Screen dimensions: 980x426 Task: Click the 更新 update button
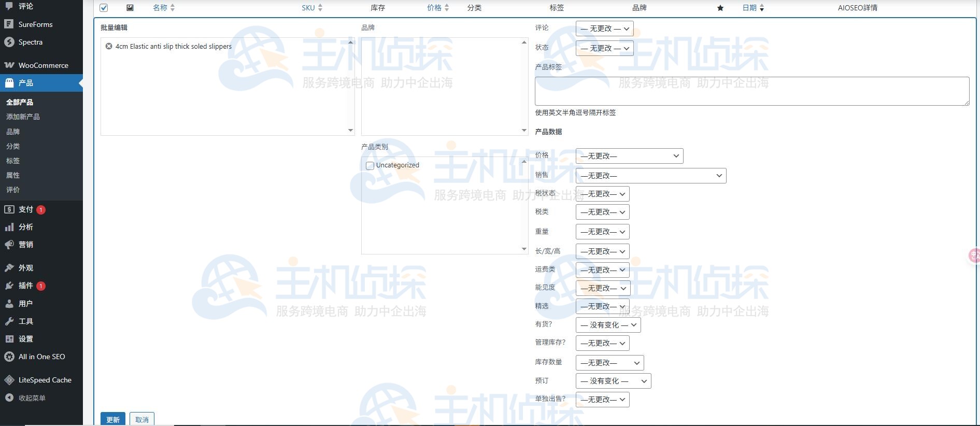click(x=113, y=419)
